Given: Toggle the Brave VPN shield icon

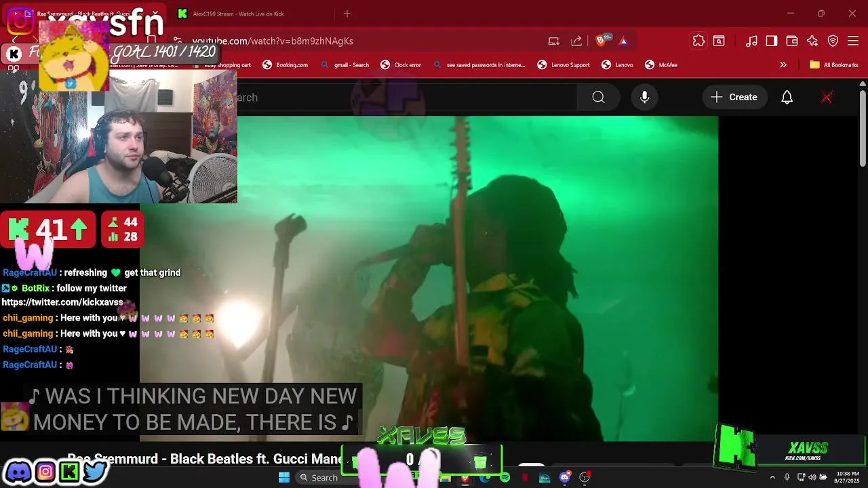Looking at the screenshot, I should pyautogui.click(x=833, y=41).
